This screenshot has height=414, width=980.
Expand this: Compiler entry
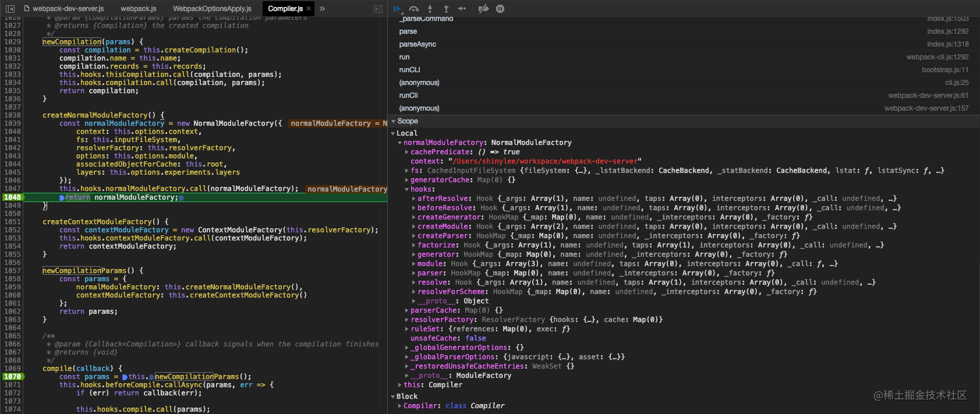(x=399, y=385)
